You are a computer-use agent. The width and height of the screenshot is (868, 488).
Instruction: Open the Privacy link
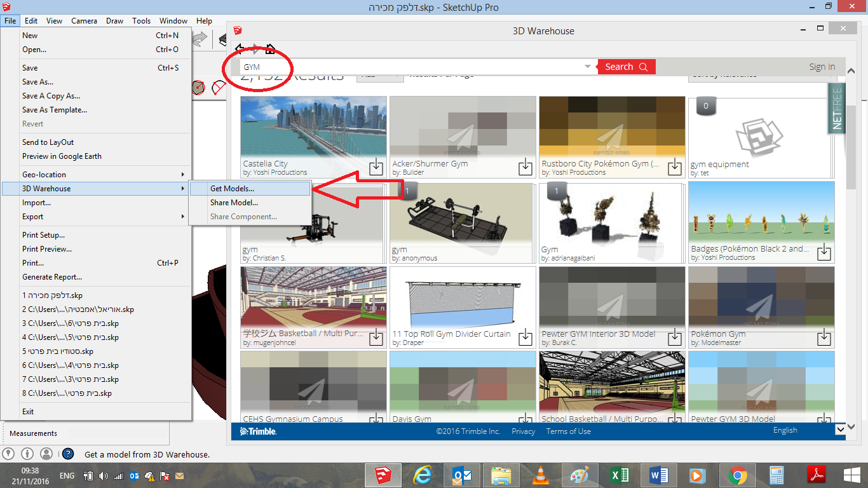523,431
